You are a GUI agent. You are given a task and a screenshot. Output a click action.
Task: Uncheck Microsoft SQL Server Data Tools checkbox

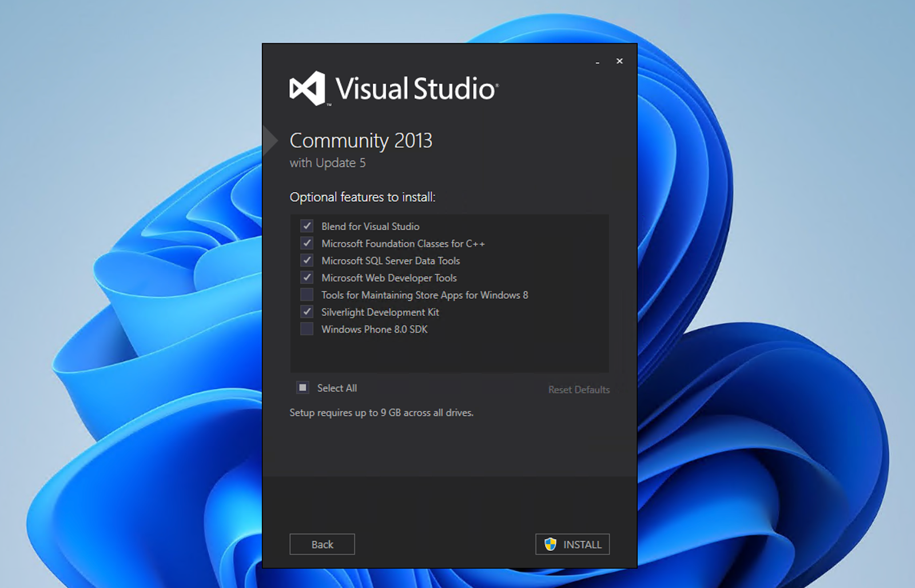pyautogui.click(x=307, y=260)
